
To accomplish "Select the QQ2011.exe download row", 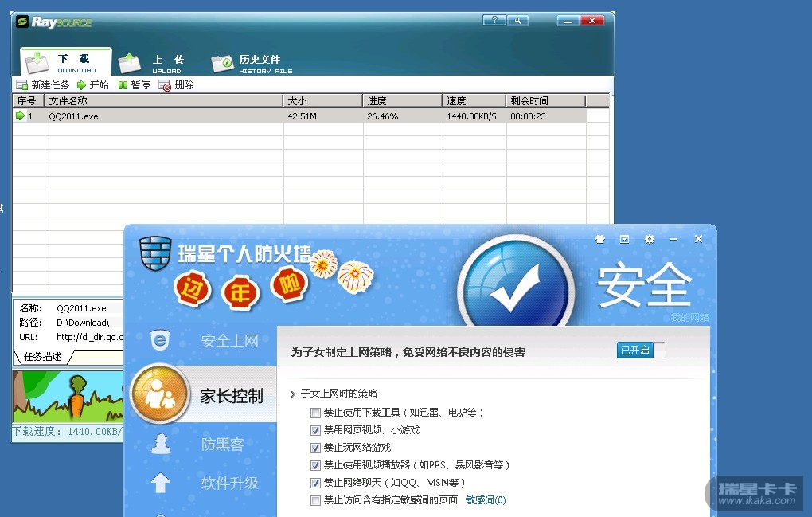I will [x=299, y=116].
